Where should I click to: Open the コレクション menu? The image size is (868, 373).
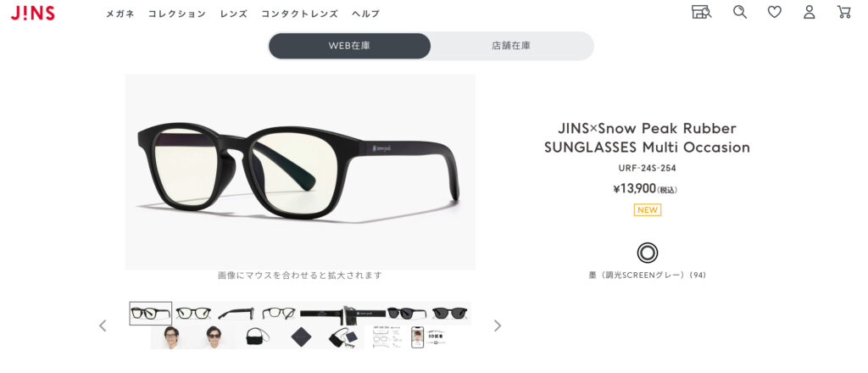click(x=177, y=14)
